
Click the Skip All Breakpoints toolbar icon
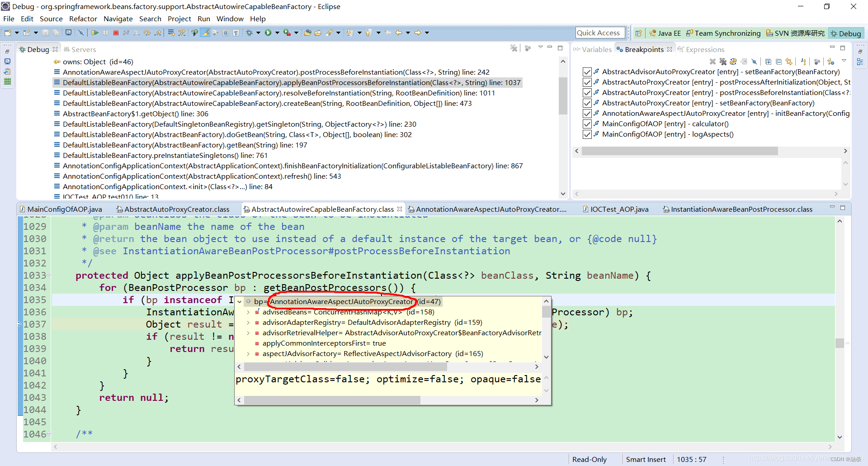pos(81,33)
